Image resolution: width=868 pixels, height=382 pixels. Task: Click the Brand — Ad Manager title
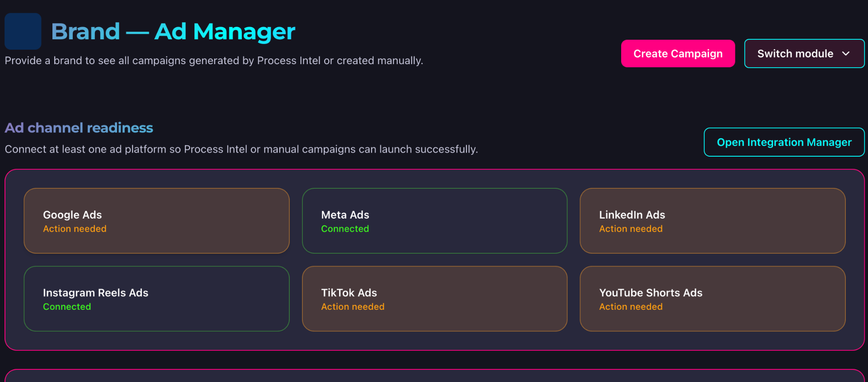(173, 31)
